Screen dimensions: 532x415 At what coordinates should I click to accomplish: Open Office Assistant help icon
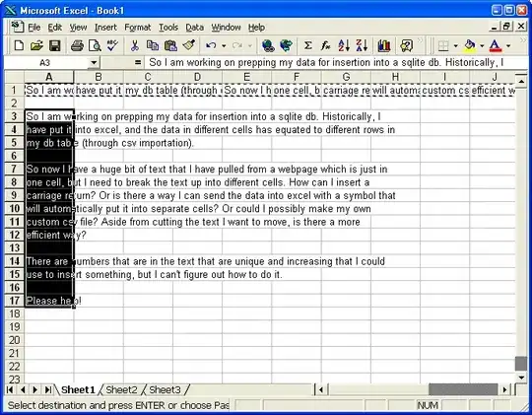[406, 45]
